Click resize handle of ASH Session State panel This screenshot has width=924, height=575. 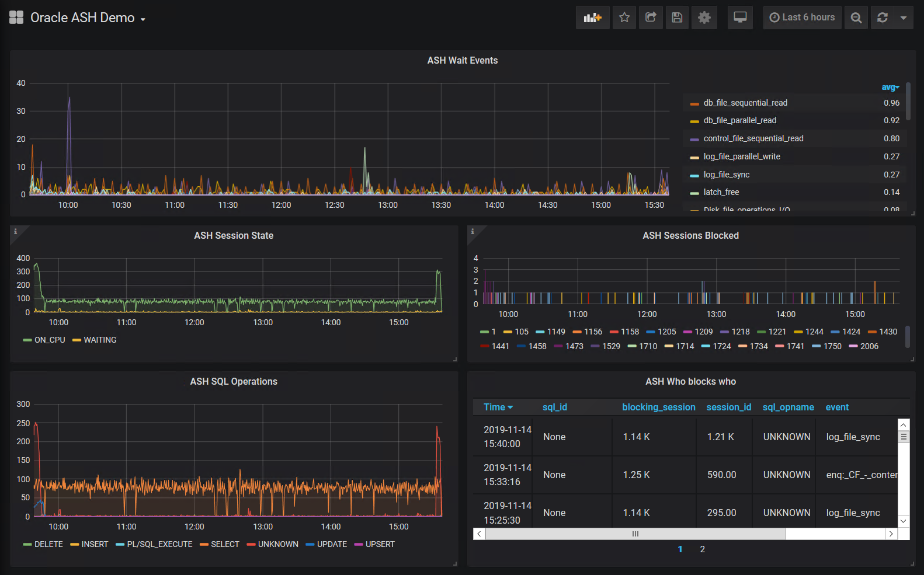point(455,359)
